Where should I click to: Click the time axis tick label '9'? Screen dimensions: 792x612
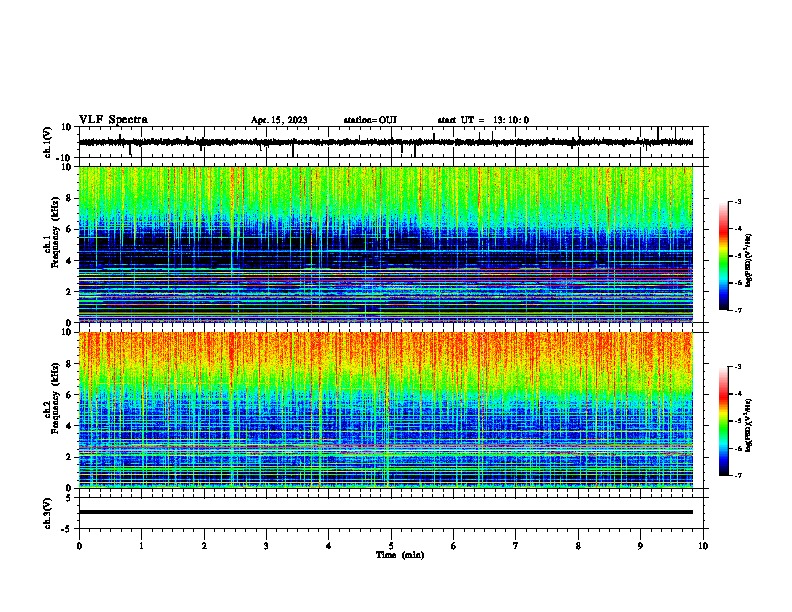coord(640,546)
